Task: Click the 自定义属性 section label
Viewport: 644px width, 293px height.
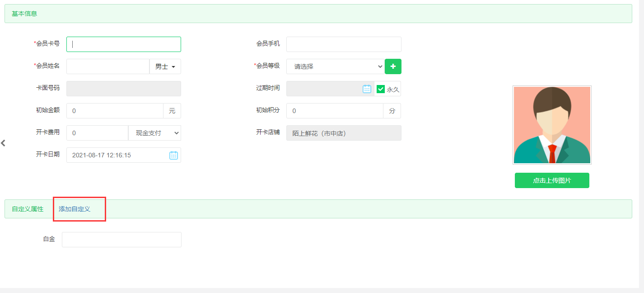Action: [x=28, y=209]
